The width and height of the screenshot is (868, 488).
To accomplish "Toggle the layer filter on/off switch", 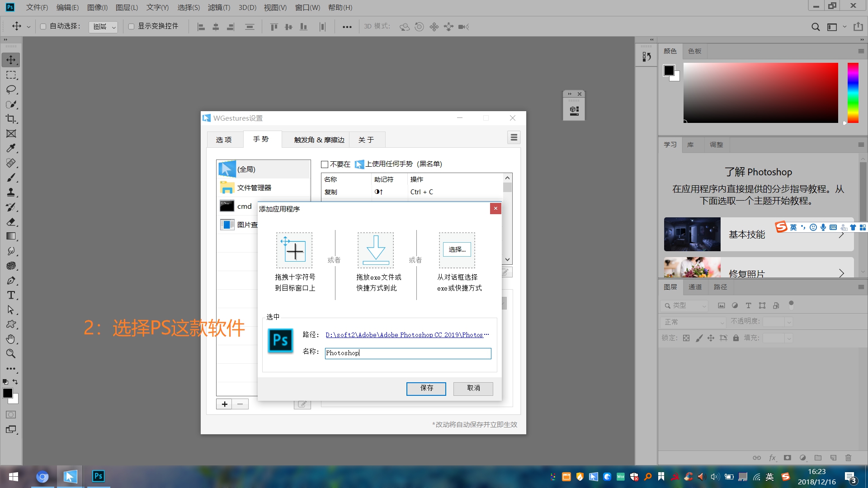I will pos(791,305).
